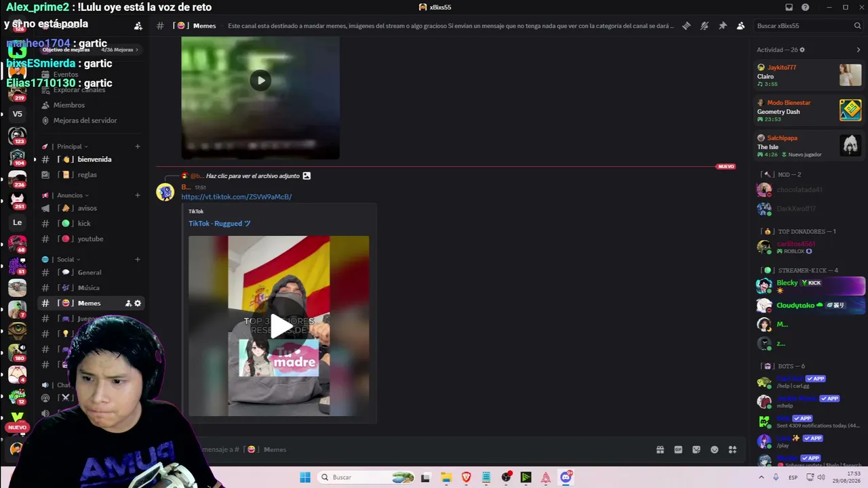Click the Windows taskbar Buscar search box
The height and width of the screenshot is (488, 868).
click(x=366, y=477)
